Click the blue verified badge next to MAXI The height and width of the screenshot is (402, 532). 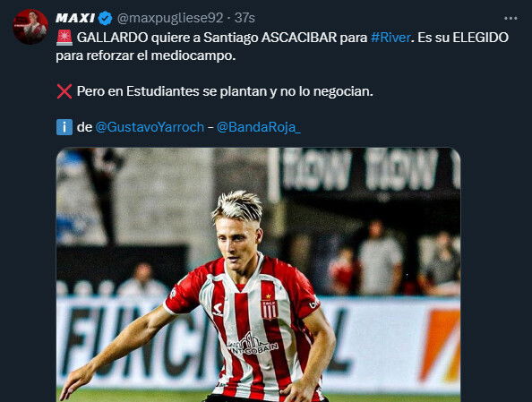click(x=105, y=18)
